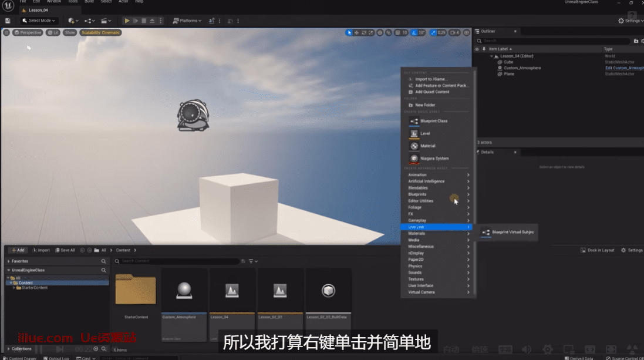Select the Material asset icon in menu

[x=414, y=146]
